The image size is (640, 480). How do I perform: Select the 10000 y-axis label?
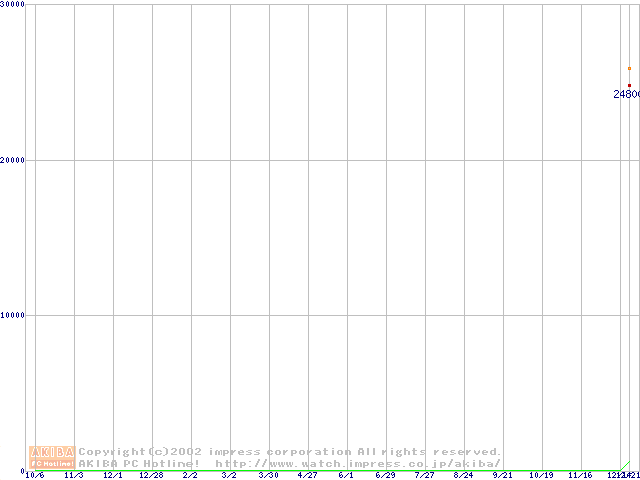(13, 315)
